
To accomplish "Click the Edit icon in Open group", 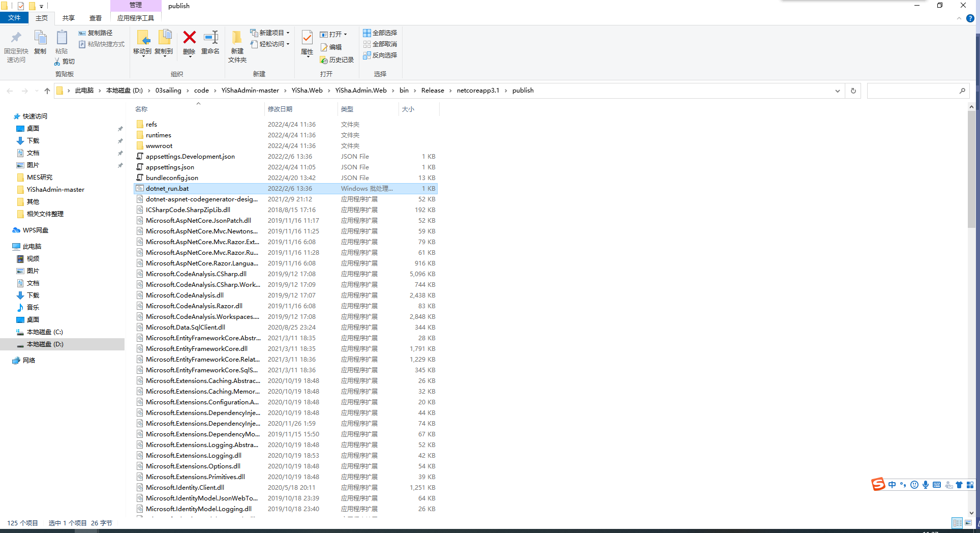I will [324, 47].
